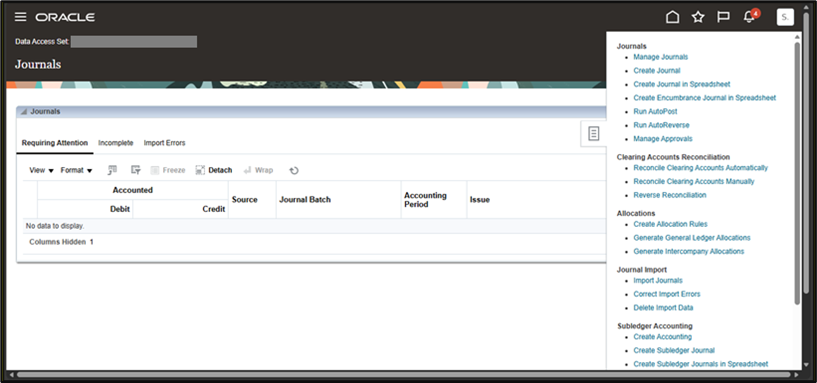Screen dimensions: 817x383
Task: Click the Oracle logo
Action: point(65,18)
